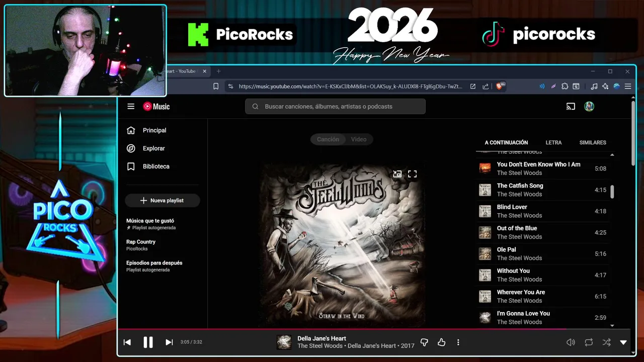Select the LETRA tab
Viewport: 644px width, 362px height.
tap(553, 143)
